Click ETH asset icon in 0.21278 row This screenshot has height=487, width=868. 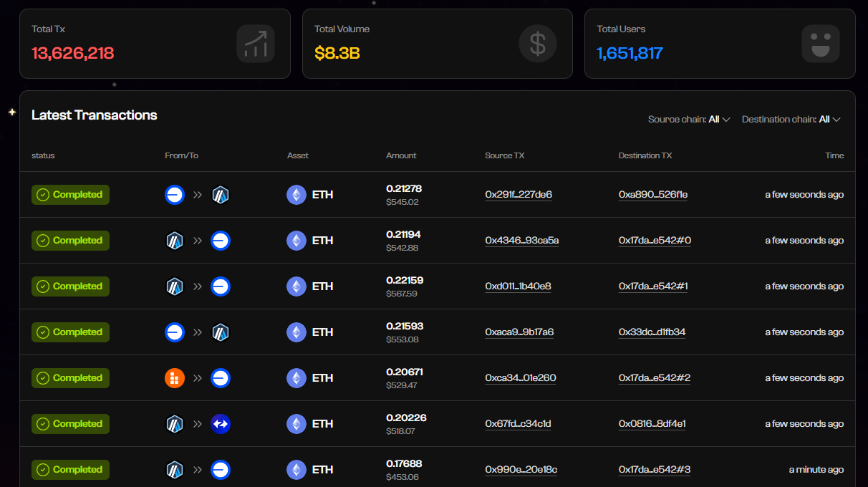(296, 195)
